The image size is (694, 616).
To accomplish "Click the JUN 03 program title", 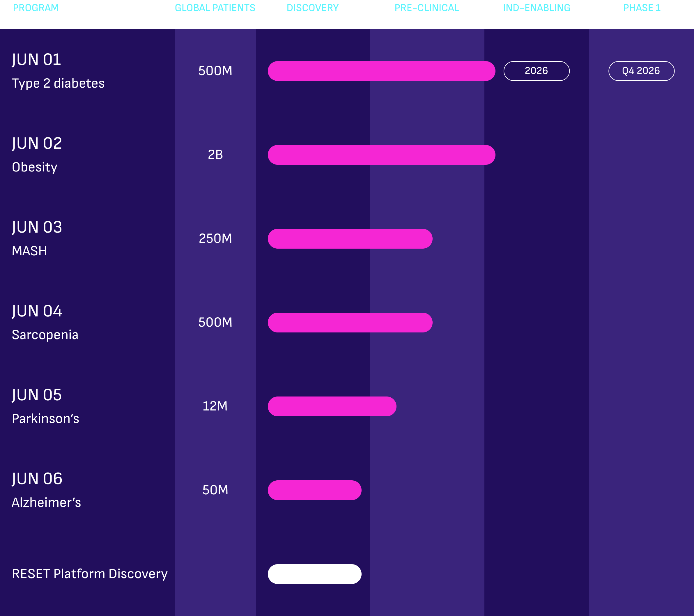I will pyautogui.click(x=37, y=228).
